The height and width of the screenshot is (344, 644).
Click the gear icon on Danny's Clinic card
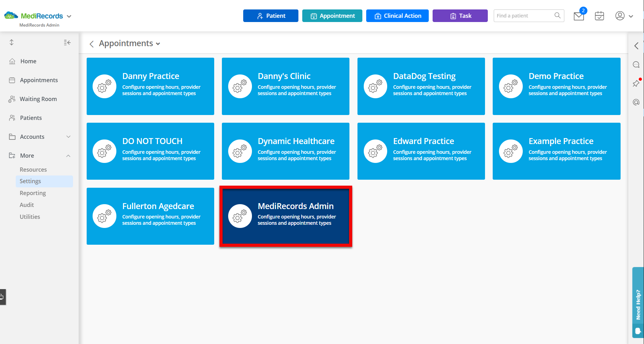240,86
